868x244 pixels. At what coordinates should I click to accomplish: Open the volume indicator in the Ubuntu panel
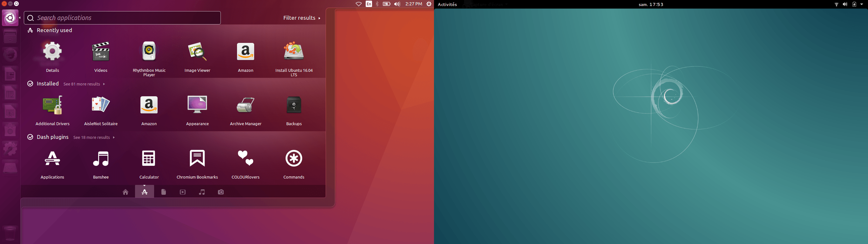click(397, 4)
